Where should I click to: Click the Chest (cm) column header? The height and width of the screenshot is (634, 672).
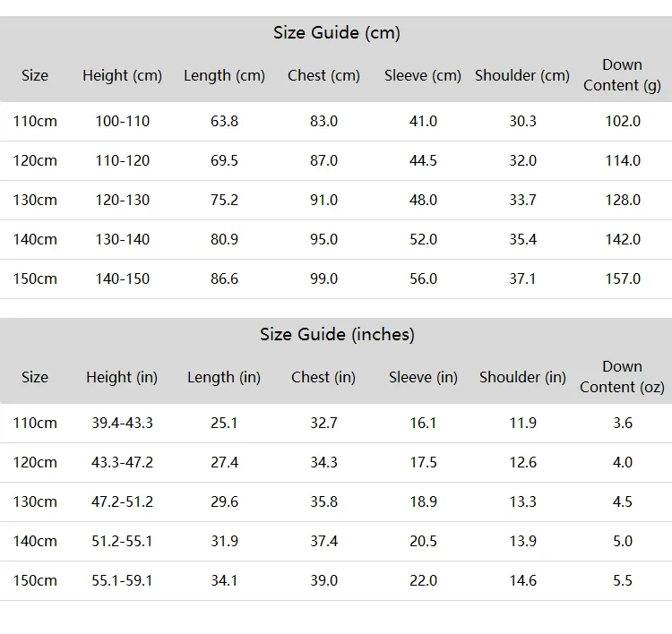(x=323, y=75)
